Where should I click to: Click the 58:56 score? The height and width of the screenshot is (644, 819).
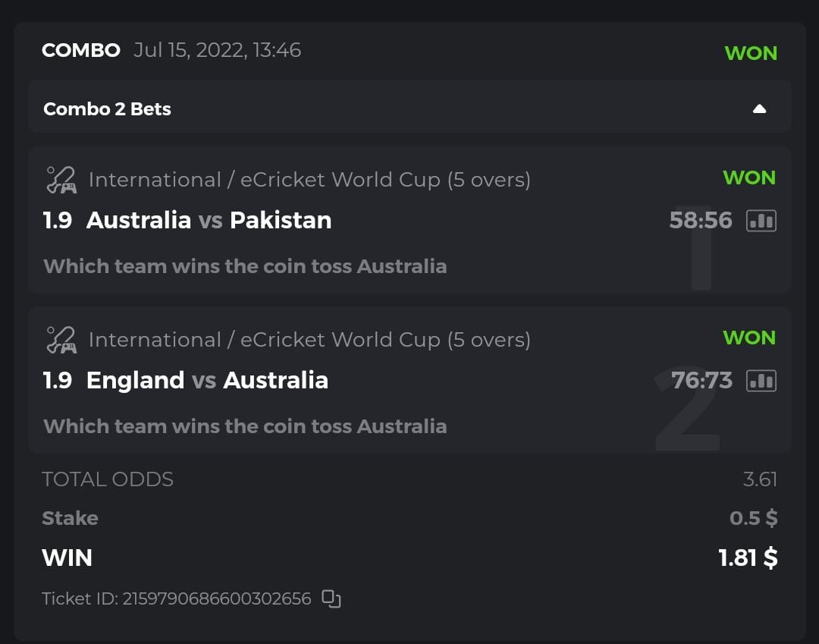click(x=701, y=221)
